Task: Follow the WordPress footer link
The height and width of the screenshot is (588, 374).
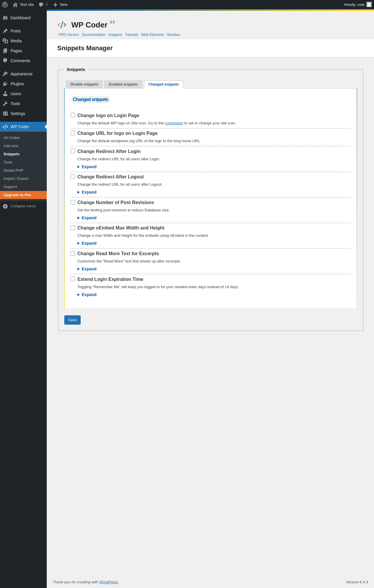Action: click(x=109, y=582)
